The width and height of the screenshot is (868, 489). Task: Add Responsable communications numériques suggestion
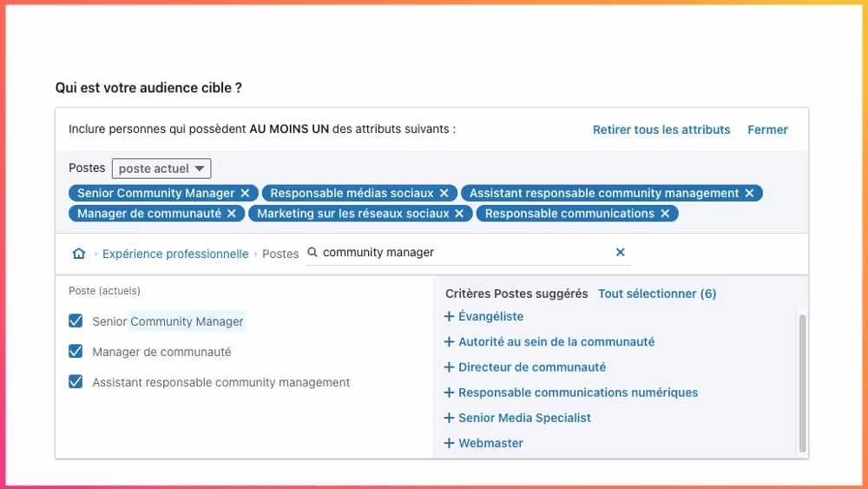[x=571, y=393]
